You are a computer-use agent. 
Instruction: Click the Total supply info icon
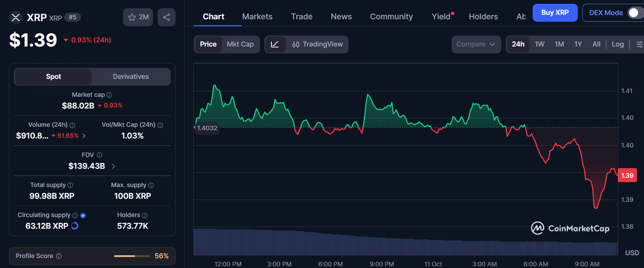pyautogui.click(x=70, y=185)
